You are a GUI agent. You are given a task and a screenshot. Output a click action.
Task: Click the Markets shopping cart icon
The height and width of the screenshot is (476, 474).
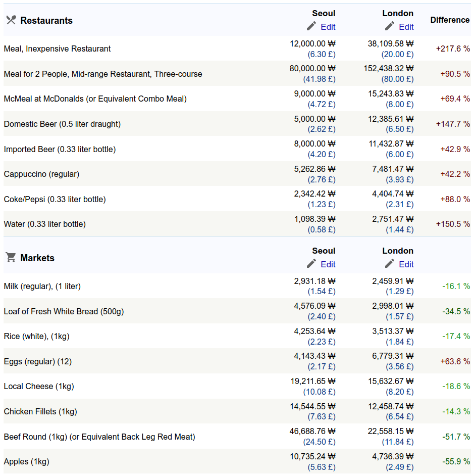click(x=11, y=258)
